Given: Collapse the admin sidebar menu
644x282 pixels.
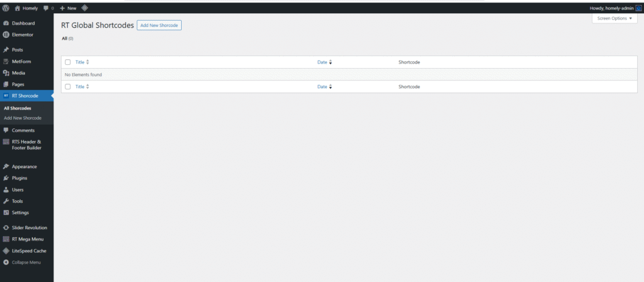Looking at the screenshot, I should tap(26, 262).
